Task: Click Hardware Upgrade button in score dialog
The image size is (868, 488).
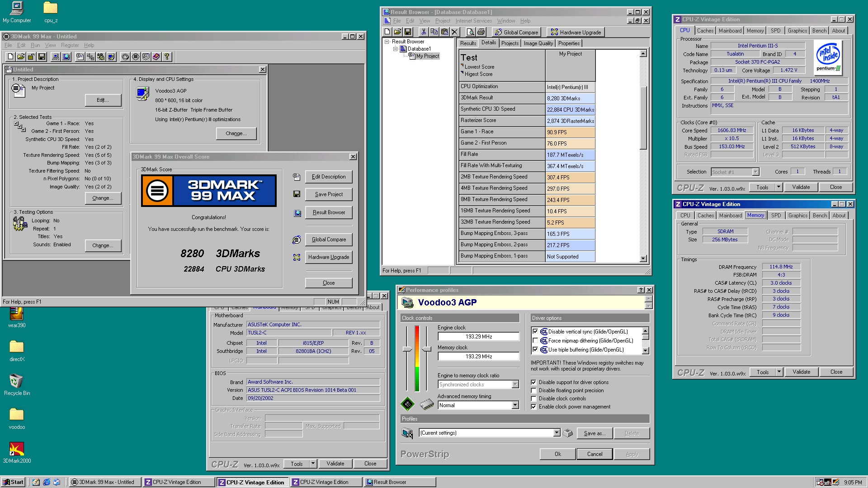Action: pyautogui.click(x=329, y=257)
